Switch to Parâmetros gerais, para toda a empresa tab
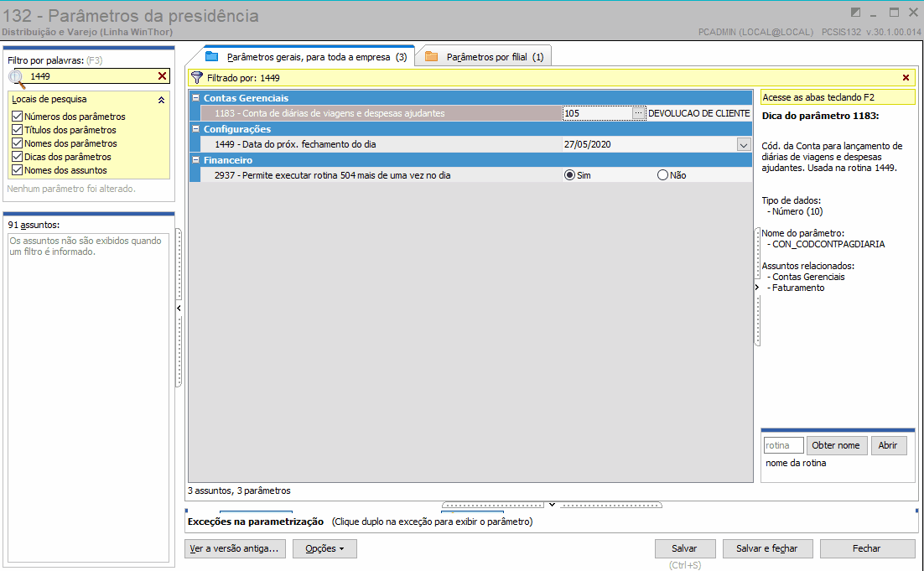924x571 pixels. (309, 57)
